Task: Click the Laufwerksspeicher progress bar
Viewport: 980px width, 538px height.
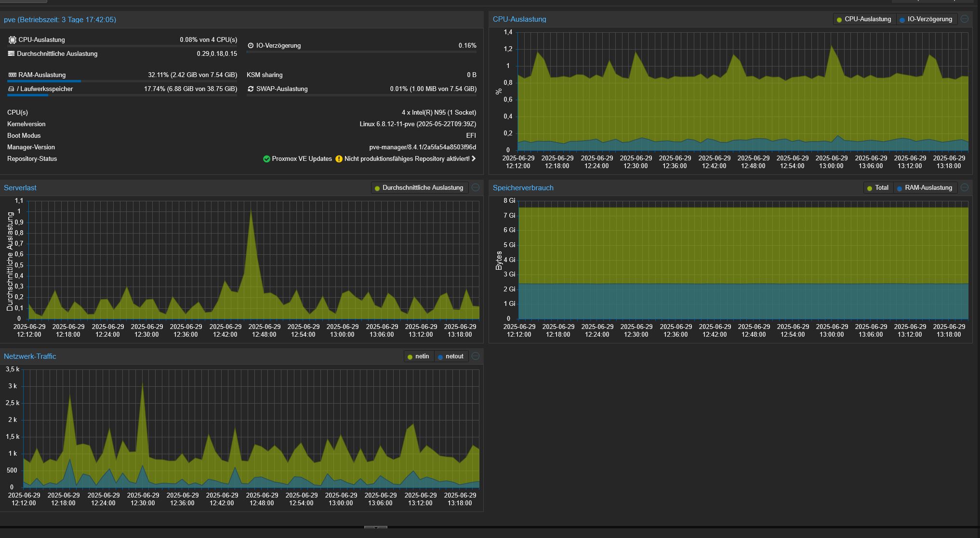Action: 122,95
